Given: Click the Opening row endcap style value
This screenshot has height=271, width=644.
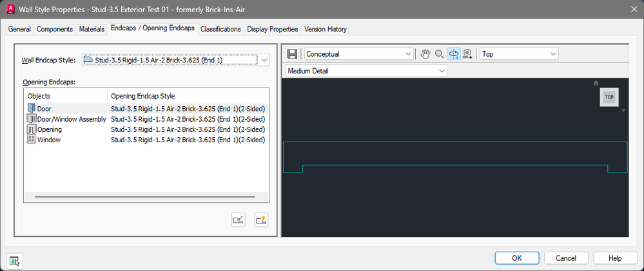Looking at the screenshot, I should coord(188,129).
